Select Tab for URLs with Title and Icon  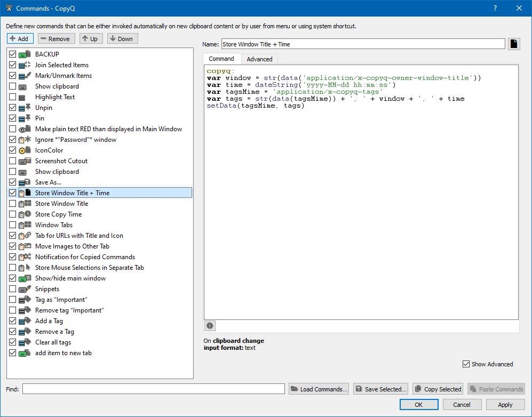click(79, 236)
